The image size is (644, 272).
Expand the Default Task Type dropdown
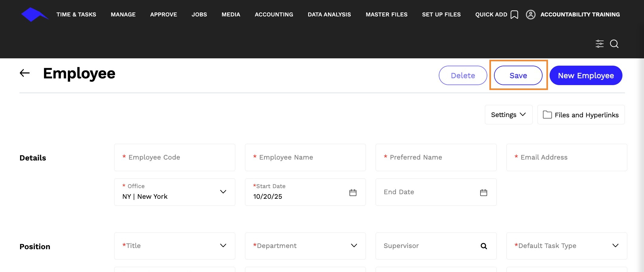567,246
